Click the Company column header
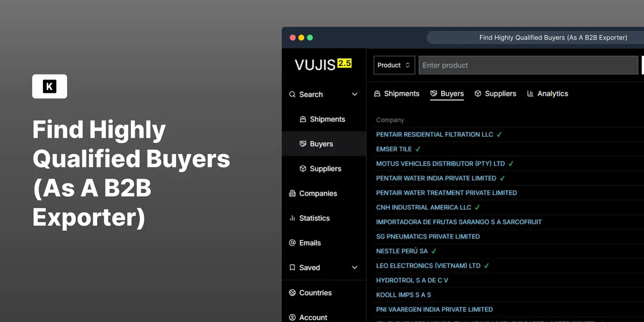The image size is (644, 322). point(390,120)
